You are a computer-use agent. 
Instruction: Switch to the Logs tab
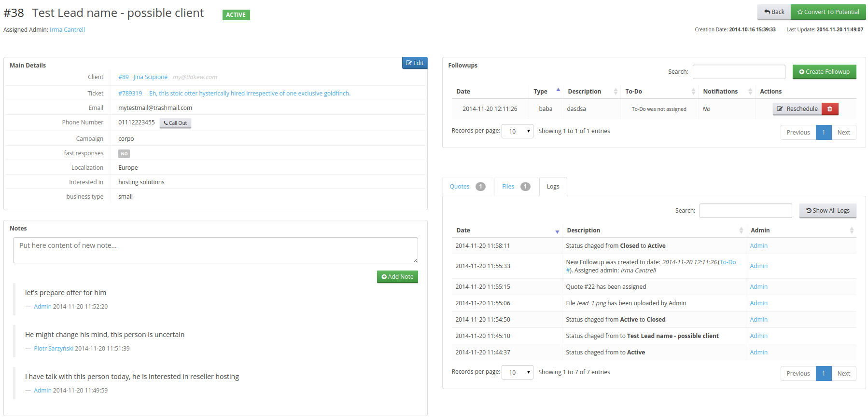(x=553, y=187)
